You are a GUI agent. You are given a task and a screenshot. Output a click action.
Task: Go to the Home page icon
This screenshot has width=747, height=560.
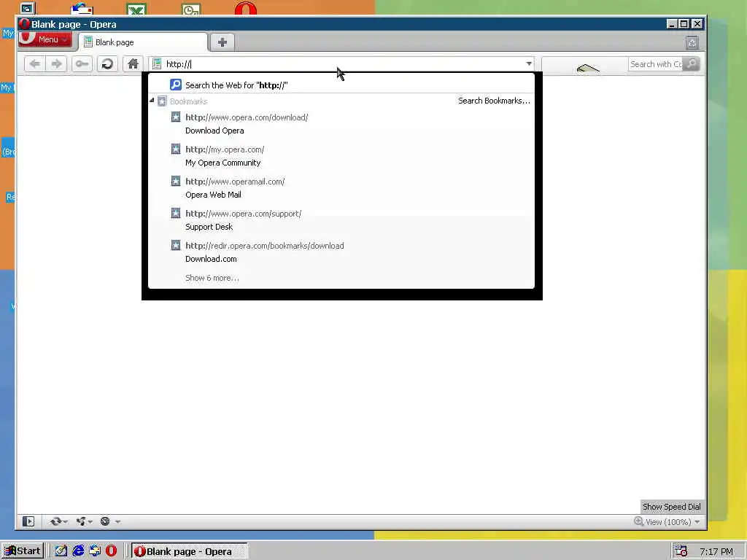[x=133, y=64]
